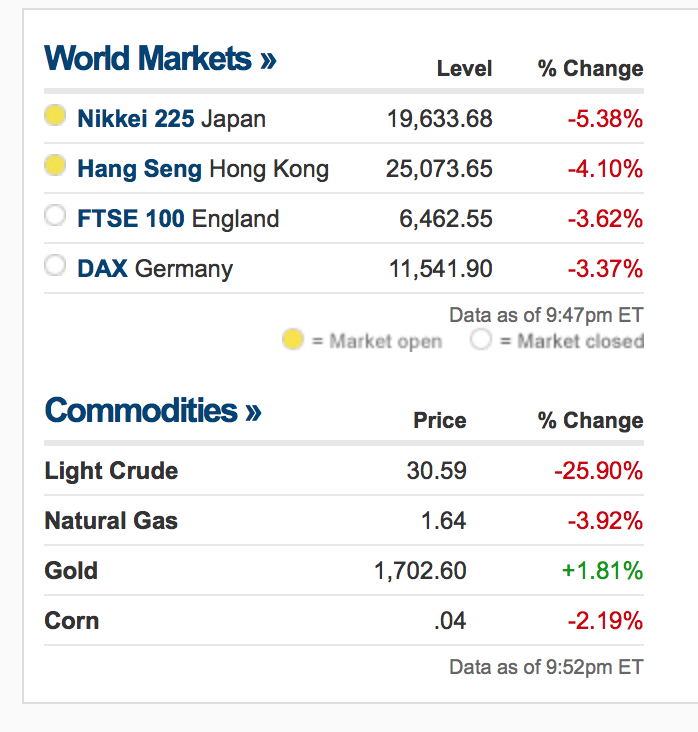Click the Light Crude commodity row
Screen dimensions: 698x732
coord(111,471)
